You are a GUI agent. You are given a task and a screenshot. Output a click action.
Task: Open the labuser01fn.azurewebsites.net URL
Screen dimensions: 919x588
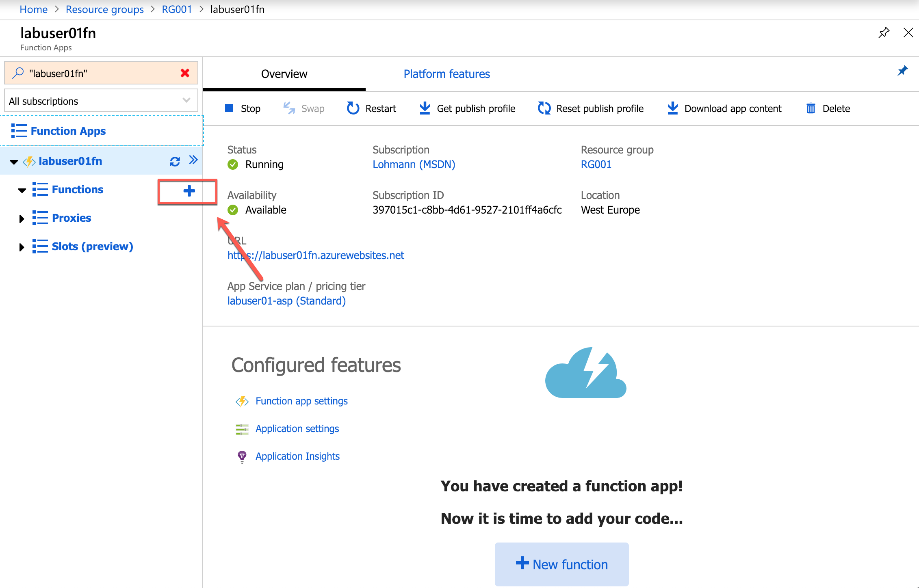316,255
